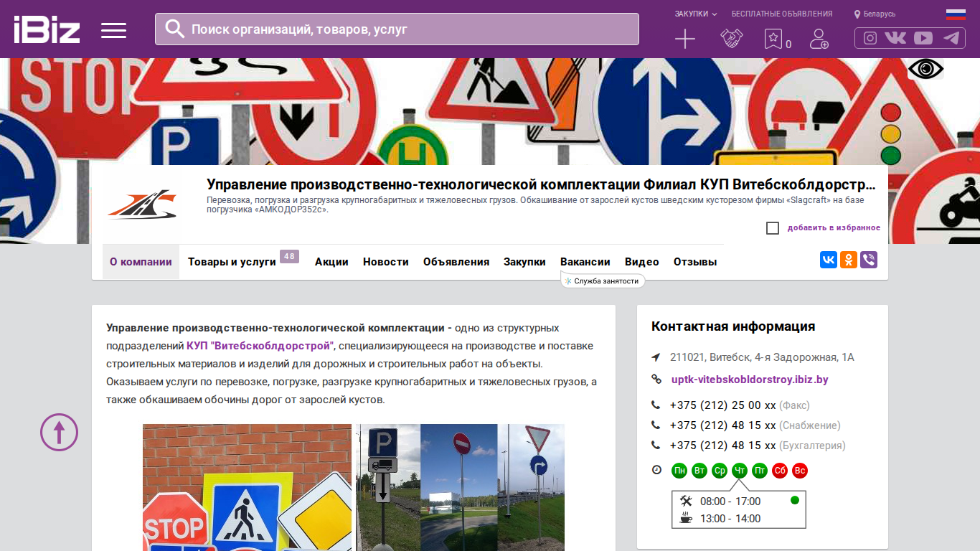
Task: Open the 'О компании' tab
Action: (141, 262)
